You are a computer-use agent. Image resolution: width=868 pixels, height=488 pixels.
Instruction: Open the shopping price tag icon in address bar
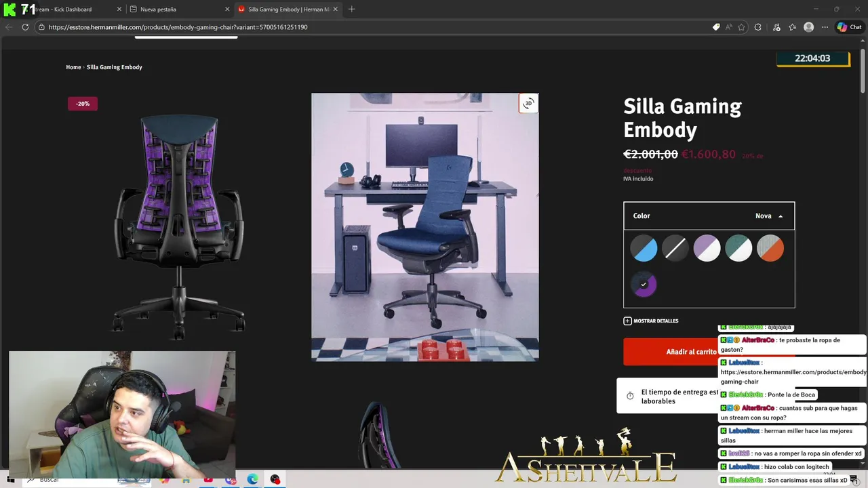pos(716,27)
